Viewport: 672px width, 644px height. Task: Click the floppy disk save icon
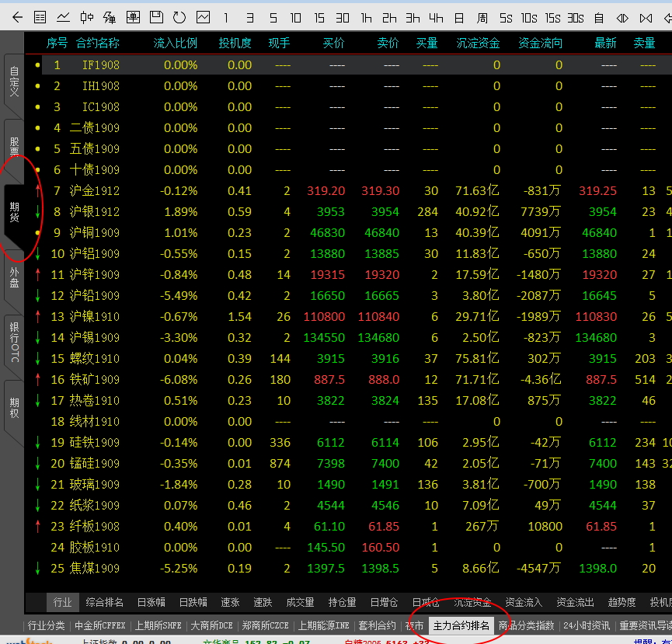(156, 17)
